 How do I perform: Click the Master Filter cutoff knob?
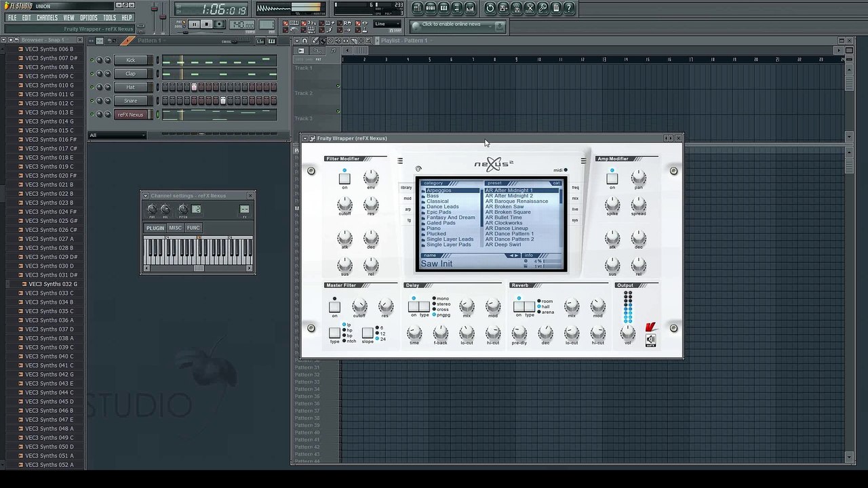click(x=359, y=306)
